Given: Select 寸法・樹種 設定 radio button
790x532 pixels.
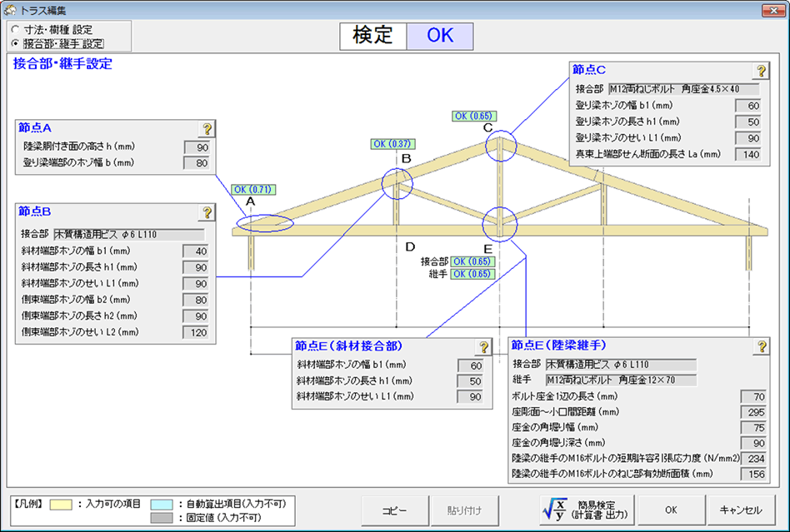Looking at the screenshot, I should (15, 30).
